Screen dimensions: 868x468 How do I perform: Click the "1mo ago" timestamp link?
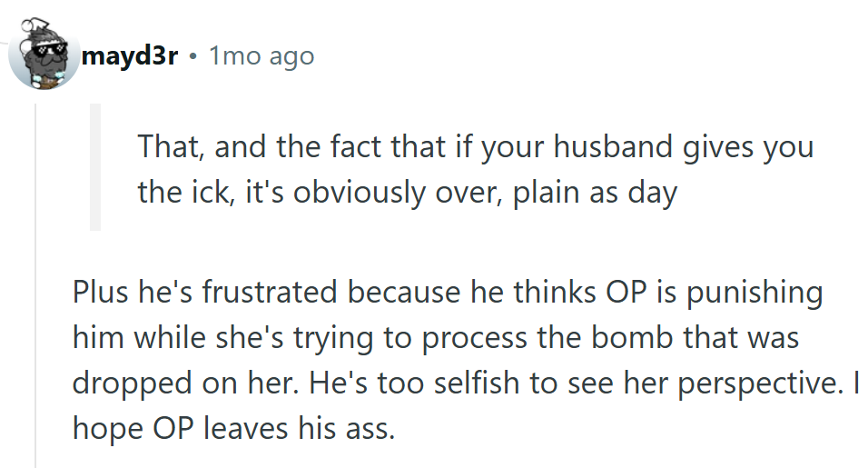261,56
